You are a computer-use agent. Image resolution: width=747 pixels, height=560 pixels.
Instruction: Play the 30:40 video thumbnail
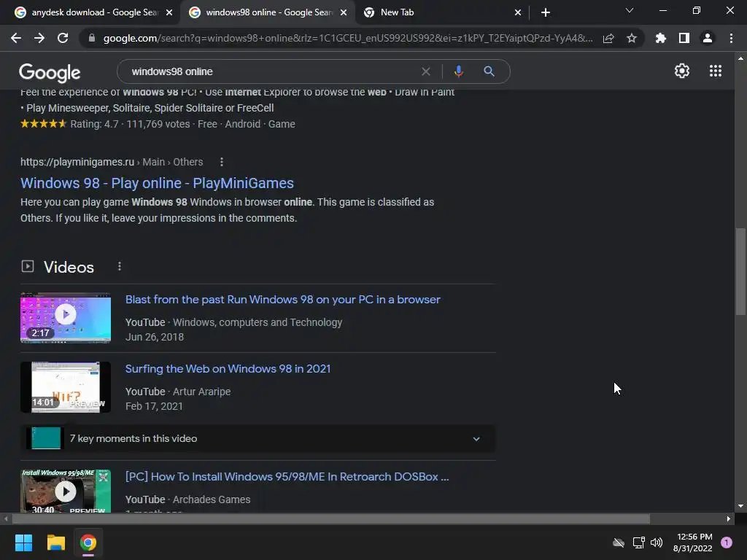(x=65, y=491)
